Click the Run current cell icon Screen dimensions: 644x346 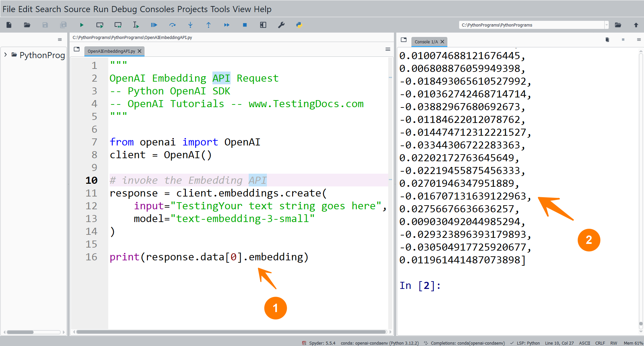click(100, 25)
